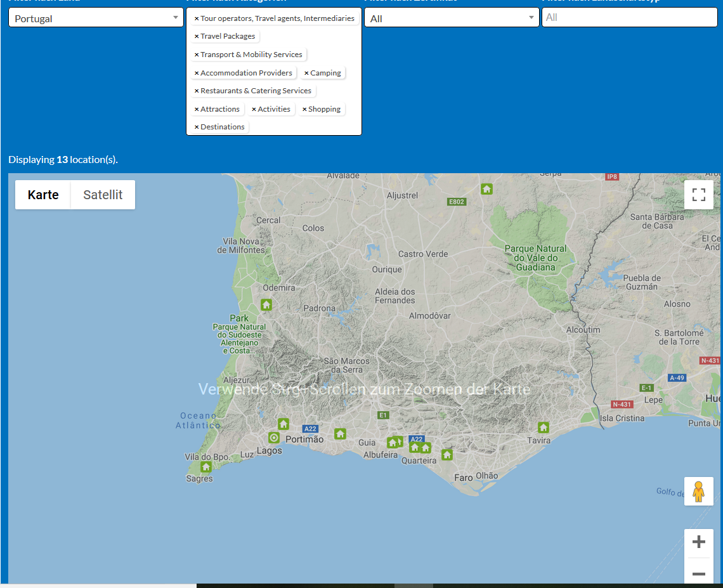Screen dimensions: 723x588
Task: Remove the Destinations tag
Action: 197,127
